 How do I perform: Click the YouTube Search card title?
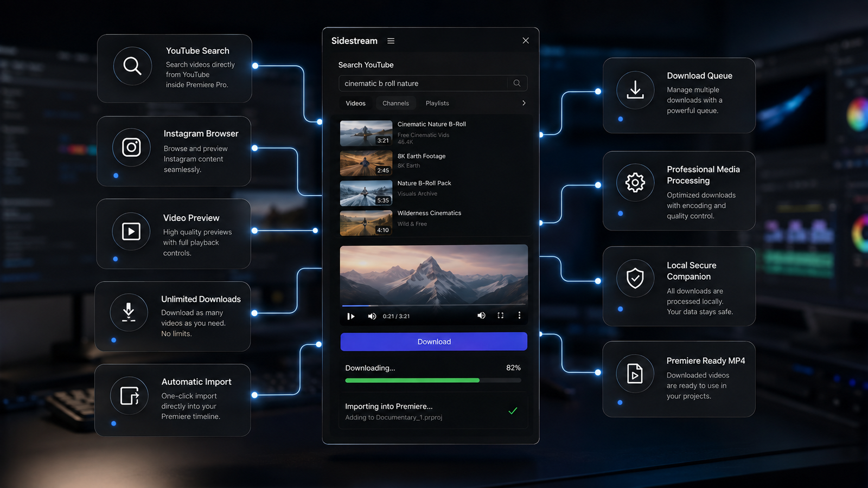pos(197,51)
